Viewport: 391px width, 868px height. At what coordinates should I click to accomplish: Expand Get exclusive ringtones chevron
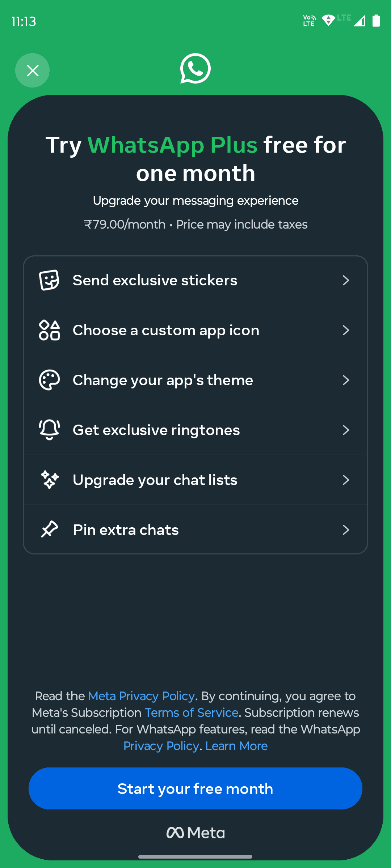pyautogui.click(x=346, y=430)
